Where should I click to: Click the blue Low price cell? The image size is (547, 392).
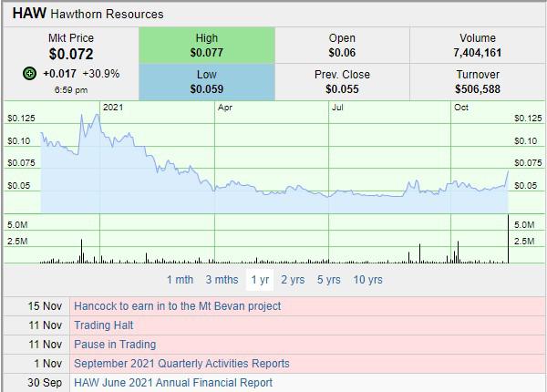coord(206,82)
